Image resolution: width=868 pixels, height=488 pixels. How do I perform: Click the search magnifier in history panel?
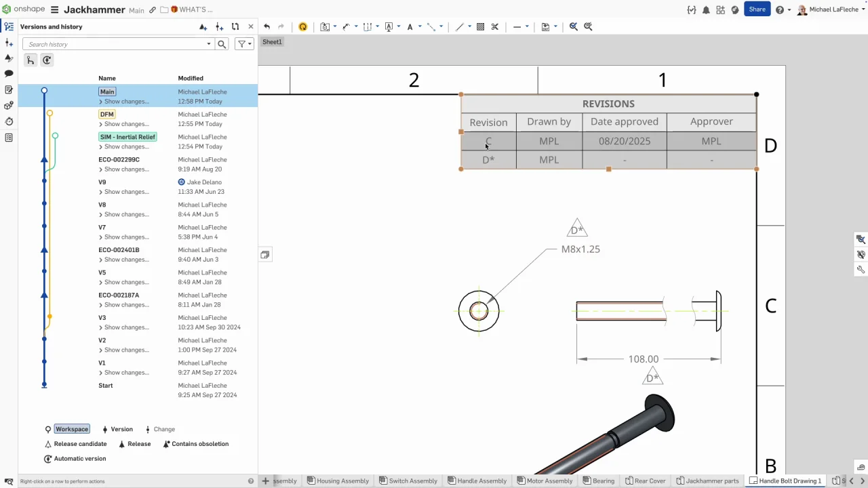point(221,44)
